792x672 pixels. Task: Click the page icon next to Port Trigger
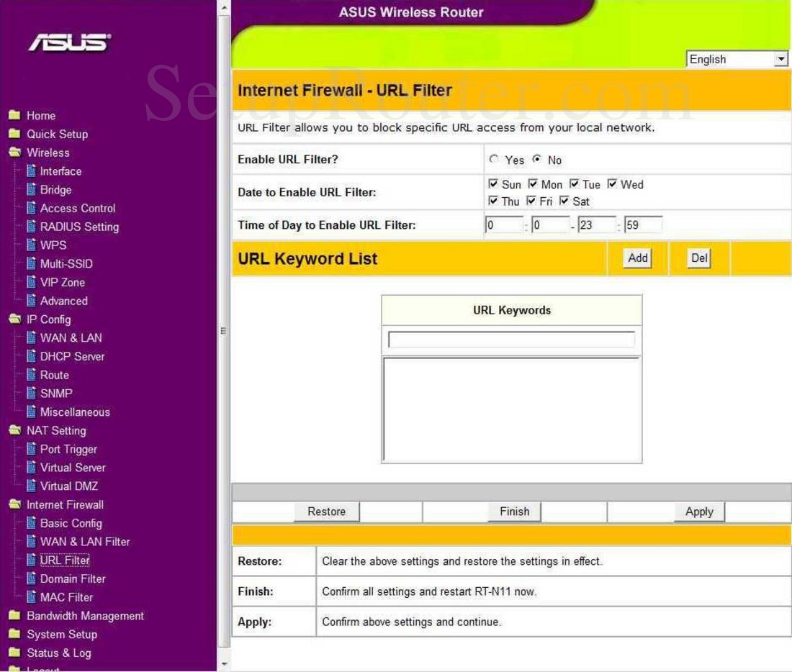coord(31,450)
